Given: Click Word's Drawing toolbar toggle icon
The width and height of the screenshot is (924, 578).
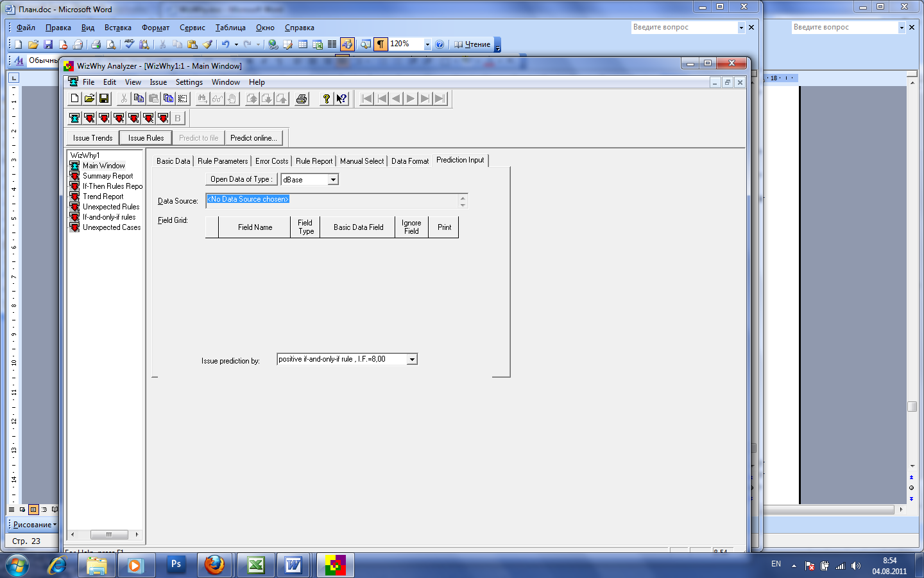Looking at the screenshot, I should (347, 44).
